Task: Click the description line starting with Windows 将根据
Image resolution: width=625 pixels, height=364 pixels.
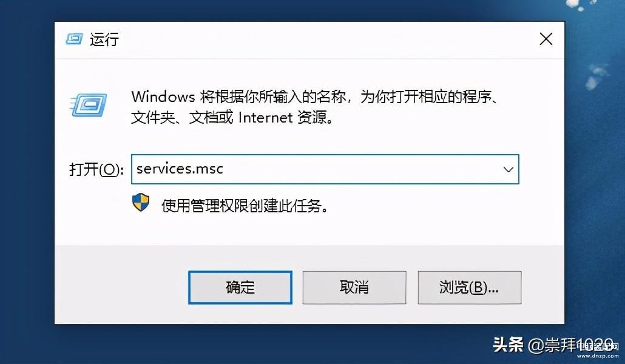Action: point(316,97)
